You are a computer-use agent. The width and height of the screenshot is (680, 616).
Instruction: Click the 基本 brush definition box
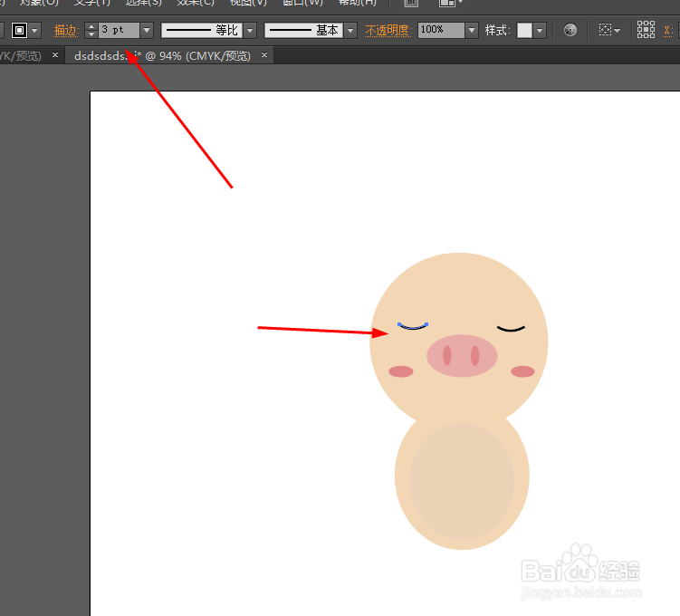click(303, 31)
